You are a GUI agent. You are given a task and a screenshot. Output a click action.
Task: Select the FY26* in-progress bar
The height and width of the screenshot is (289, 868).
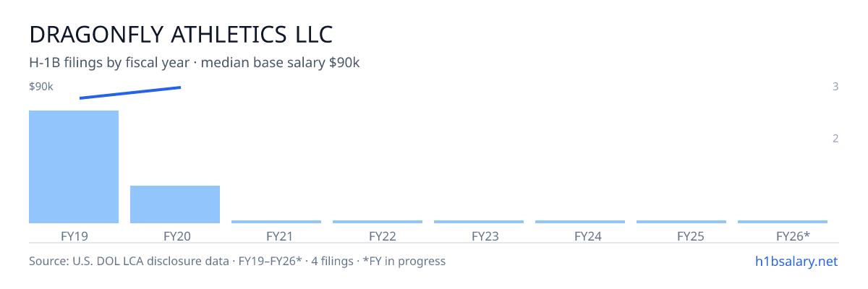point(783,222)
